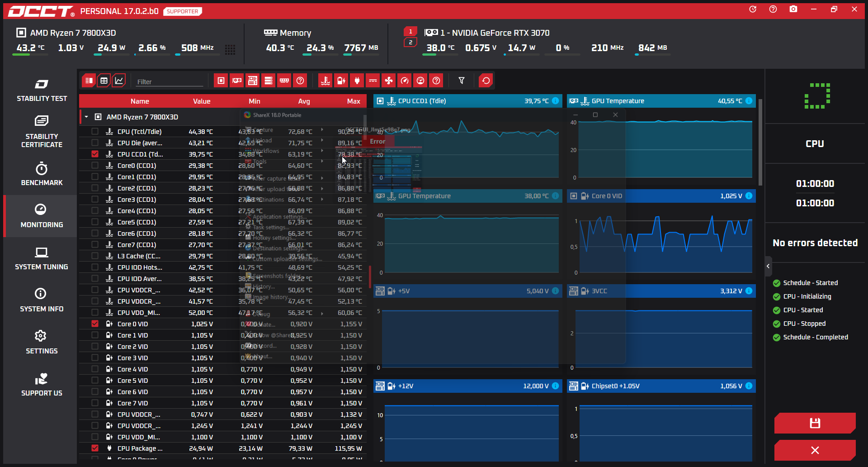Image resolution: width=868 pixels, height=467 pixels.
Task: Reset monitoring values with refresh icon
Action: click(x=486, y=81)
